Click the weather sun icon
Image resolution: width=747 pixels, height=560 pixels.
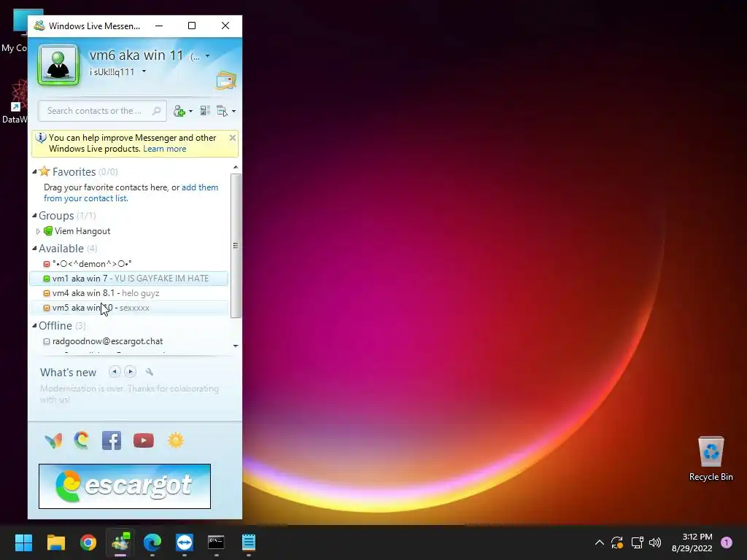(175, 440)
